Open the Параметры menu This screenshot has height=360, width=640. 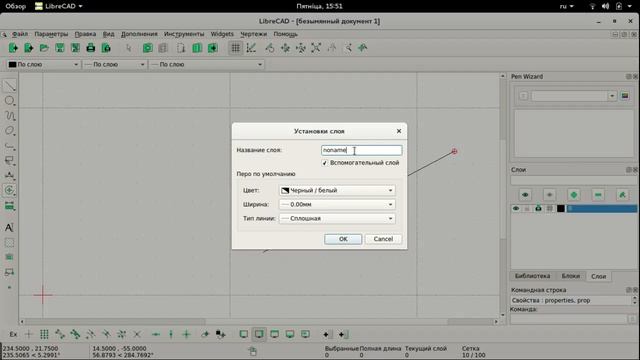pos(51,34)
